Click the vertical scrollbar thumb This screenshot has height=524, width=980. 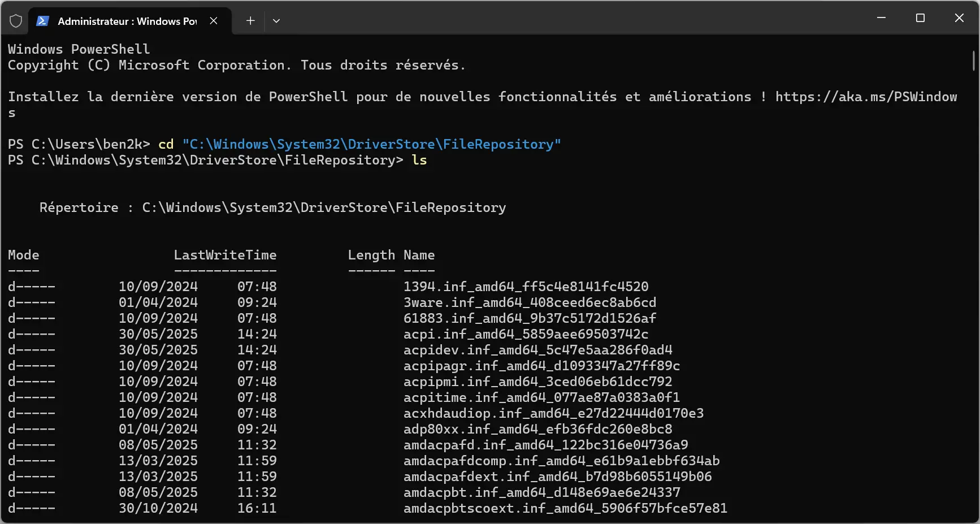pyautogui.click(x=974, y=60)
